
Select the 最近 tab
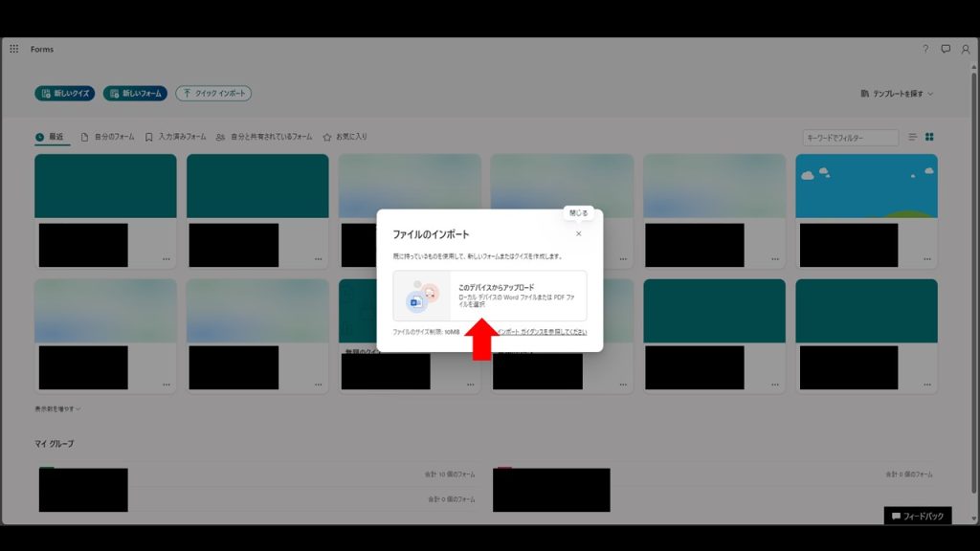pos(52,137)
